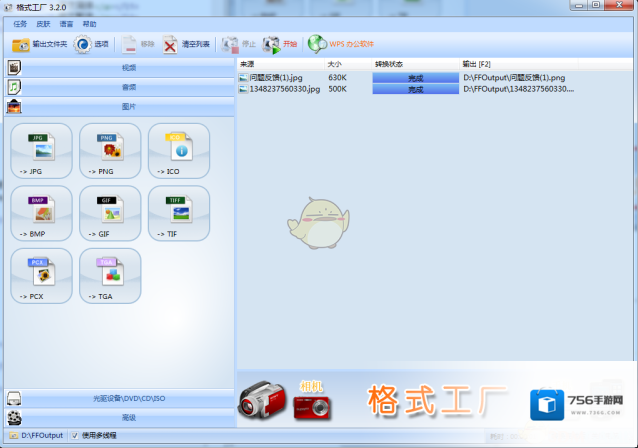This screenshot has width=638, height=448.
Task: Select the -> TGA format icon
Action: coord(110,274)
